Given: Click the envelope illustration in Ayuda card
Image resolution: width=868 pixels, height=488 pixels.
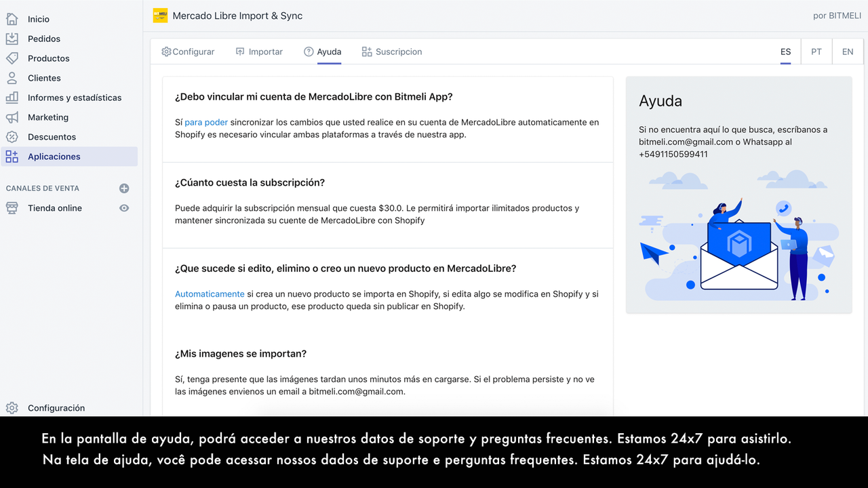Looking at the screenshot, I should 738,254.
